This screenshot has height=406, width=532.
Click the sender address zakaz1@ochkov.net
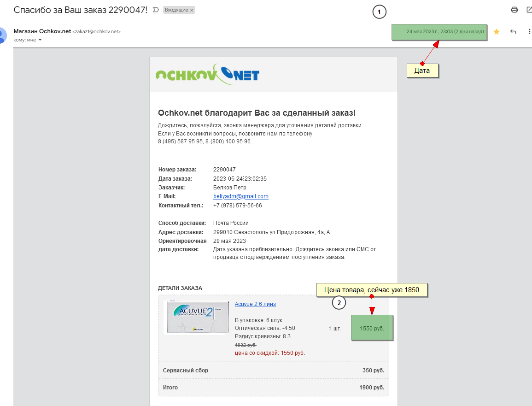click(x=96, y=32)
